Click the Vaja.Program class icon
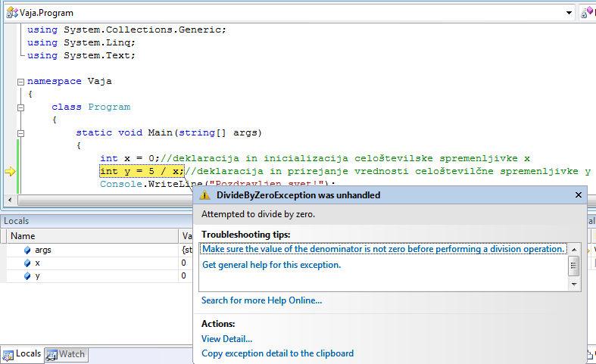The width and height of the screenshot is (596, 364). click(x=12, y=13)
